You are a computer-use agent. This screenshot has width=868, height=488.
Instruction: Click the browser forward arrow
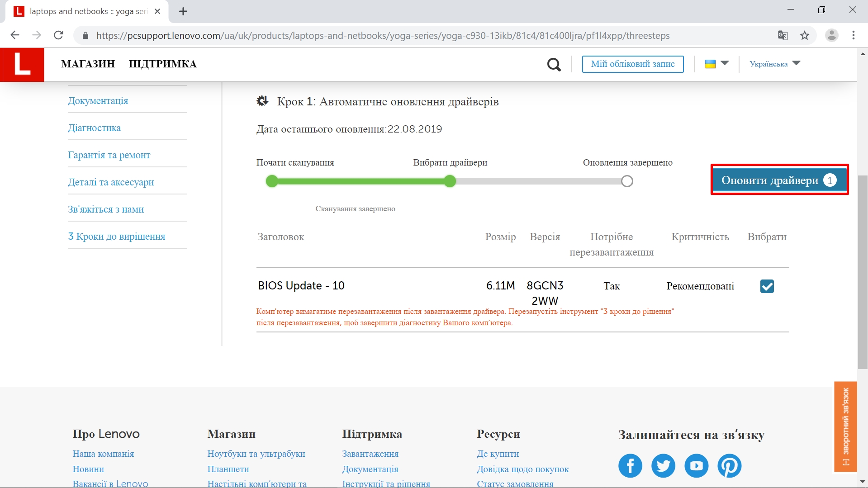click(x=37, y=35)
